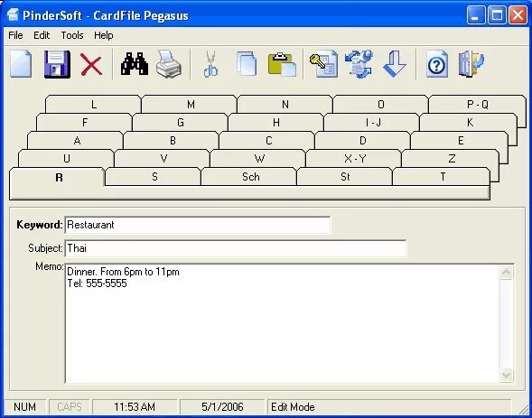This screenshot has height=418, width=532.
Task: Click the Subject field containing Thai
Action: coord(236,248)
